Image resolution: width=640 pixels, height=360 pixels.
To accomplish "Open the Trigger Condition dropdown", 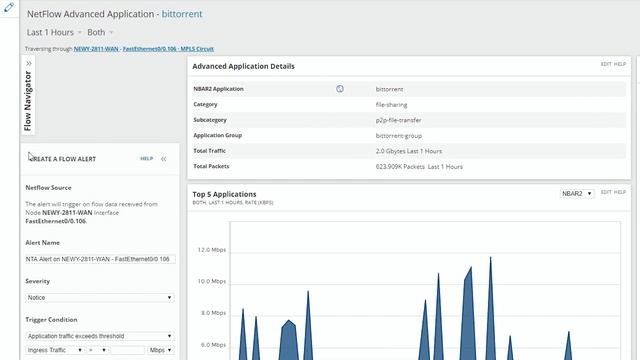I will [x=100, y=336].
